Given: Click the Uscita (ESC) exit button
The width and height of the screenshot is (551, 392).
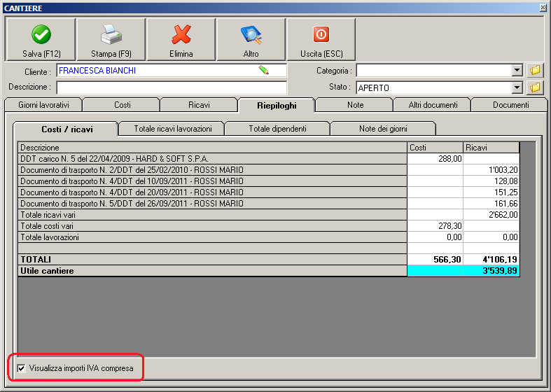Looking at the screenshot, I should point(321,40).
